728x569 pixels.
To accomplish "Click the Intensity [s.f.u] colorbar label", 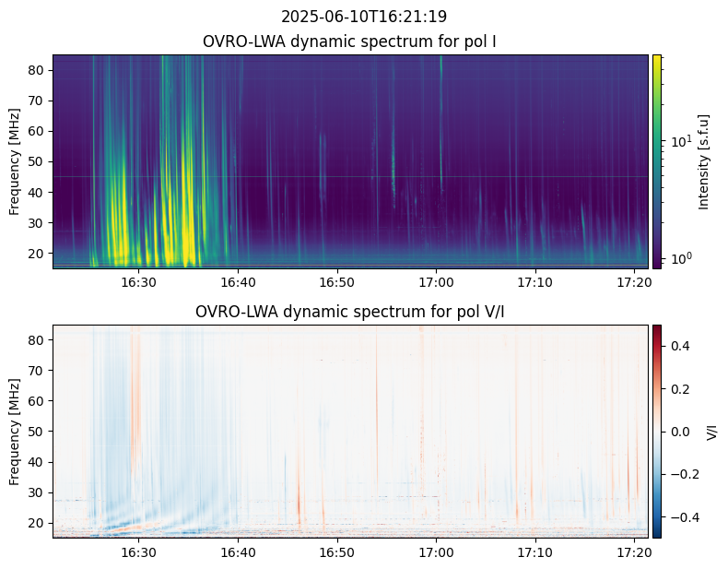I will click(x=705, y=161).
